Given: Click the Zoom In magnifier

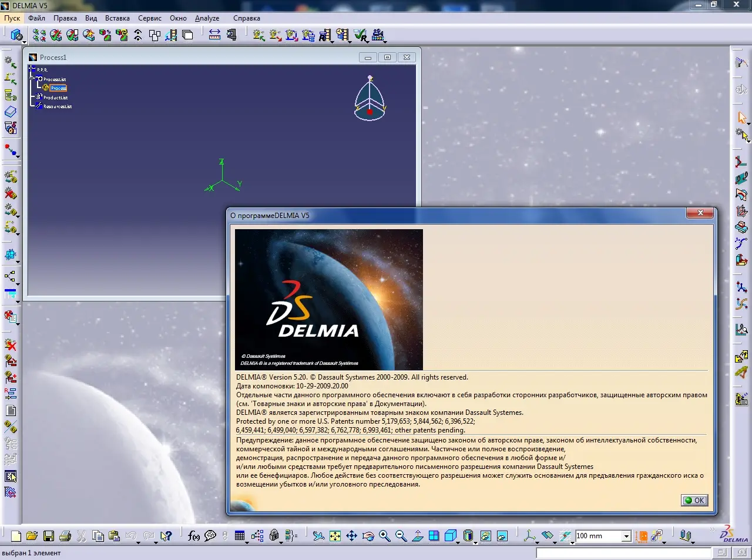Looking at the screenshot, I should (x=384, y=536).
